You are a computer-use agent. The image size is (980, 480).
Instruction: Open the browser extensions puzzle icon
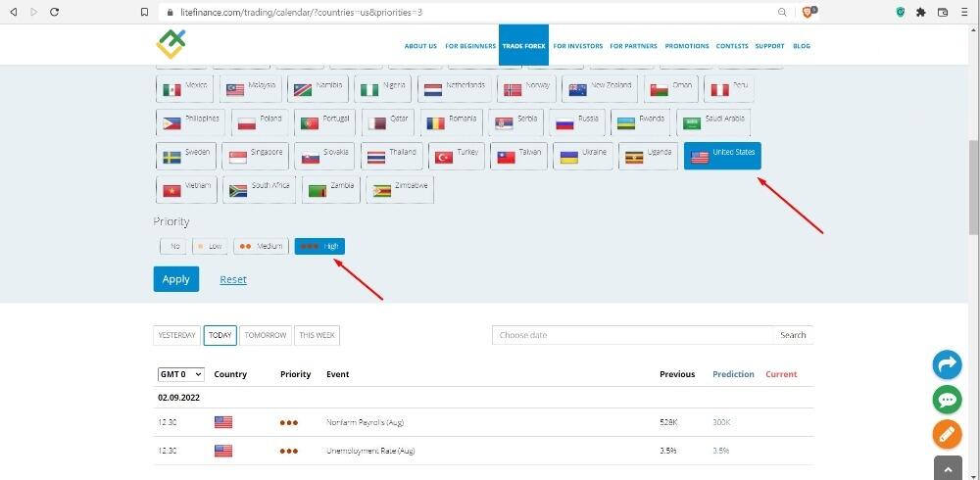tap(920, 12)
